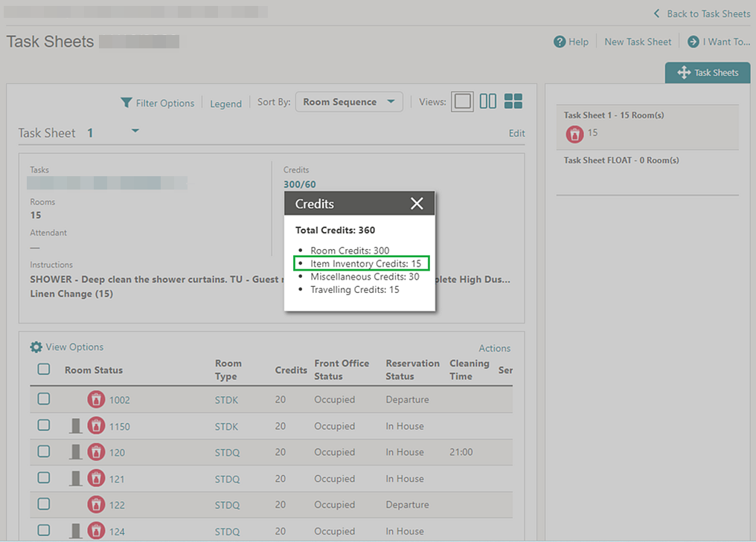Check the box for room 120
Viewport: 756px width, 542px height.
pyautogui.click(x=44, y=451)
